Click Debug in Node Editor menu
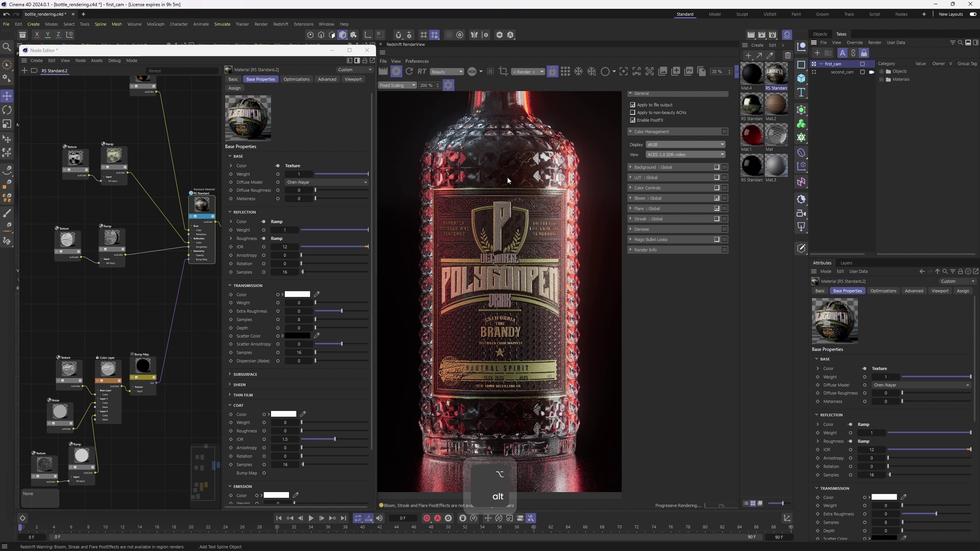Image resolution: width=980 pixels, height=551 pixels. click(114, 60)
